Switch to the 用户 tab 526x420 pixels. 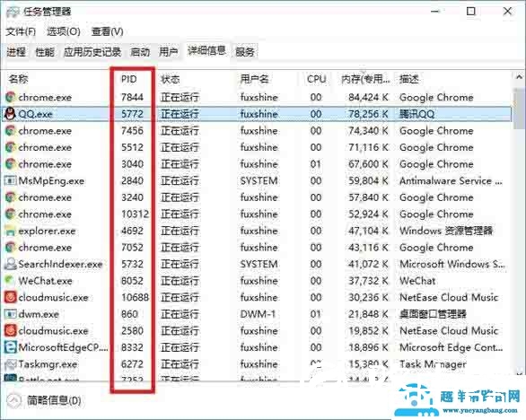pos(168,52)
